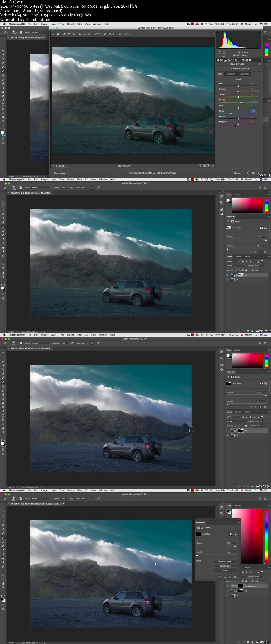Select the Crop tool in Camera Raw toolbar
This screenshot has width=271, height=644.
pyautogui.click(x=79, y=34)
